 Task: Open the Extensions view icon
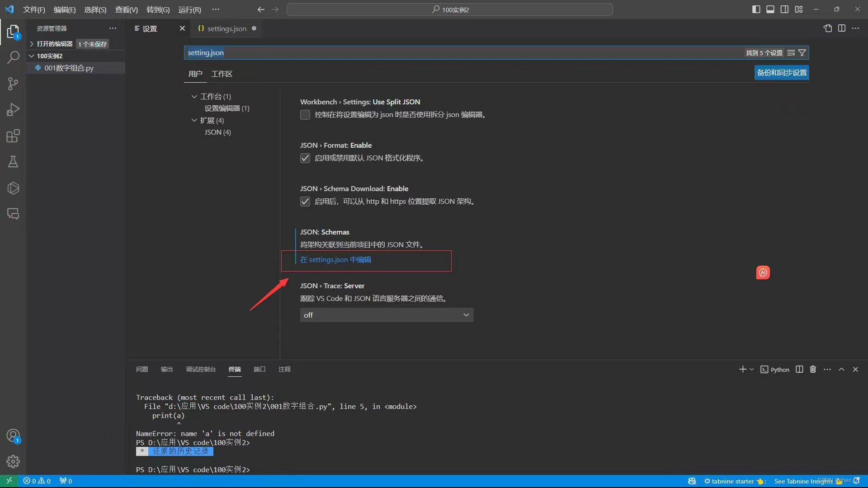click(x=13, y=136)
